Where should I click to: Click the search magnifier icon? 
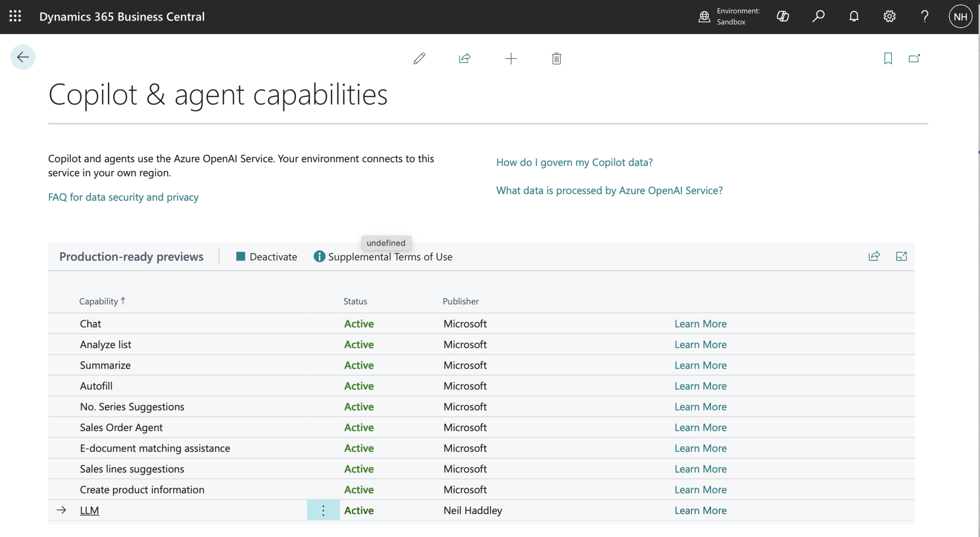pyautogui.click(x=818, y=17)
